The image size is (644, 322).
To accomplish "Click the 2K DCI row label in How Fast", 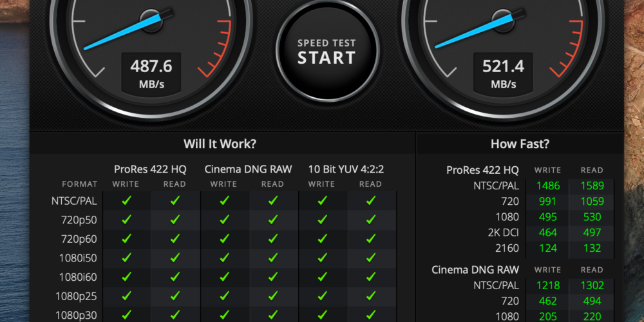I will coord(503,232).
